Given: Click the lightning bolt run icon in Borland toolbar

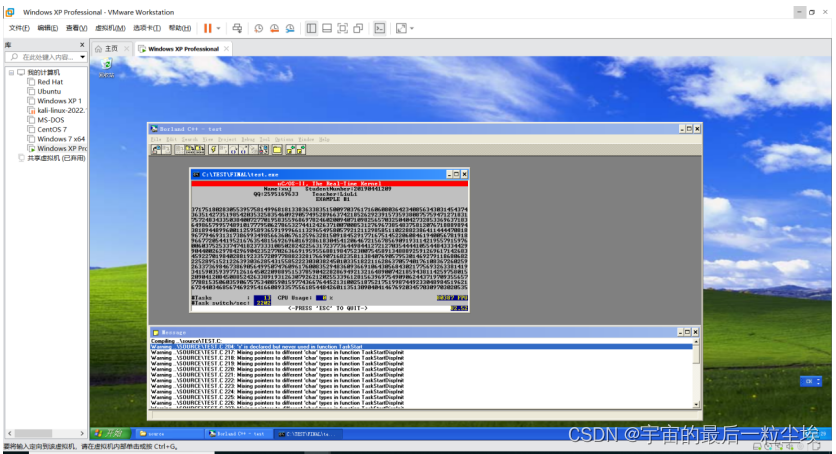Looking at the screenshot, I should click(x=213, y=150).
